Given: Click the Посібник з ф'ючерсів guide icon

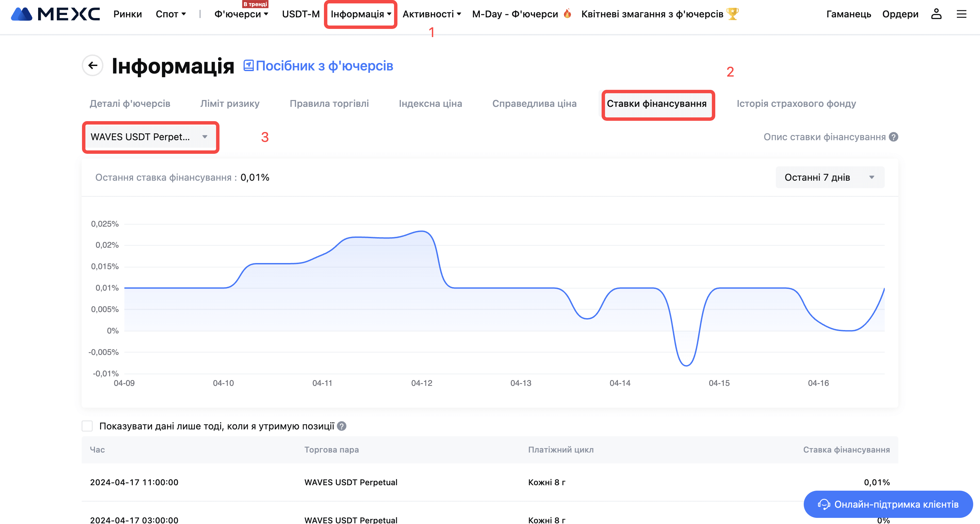Looking at the screenshot, I should 248,65.
